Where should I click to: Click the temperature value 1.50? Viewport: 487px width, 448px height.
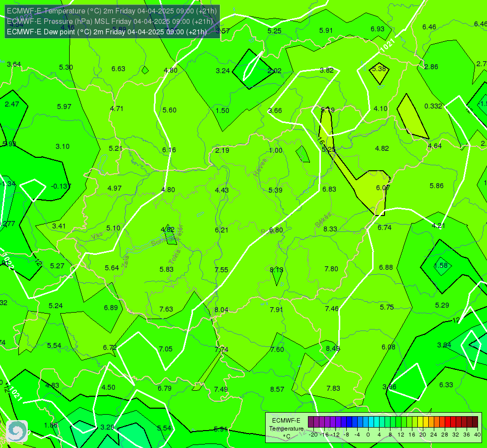coord(222,111)
